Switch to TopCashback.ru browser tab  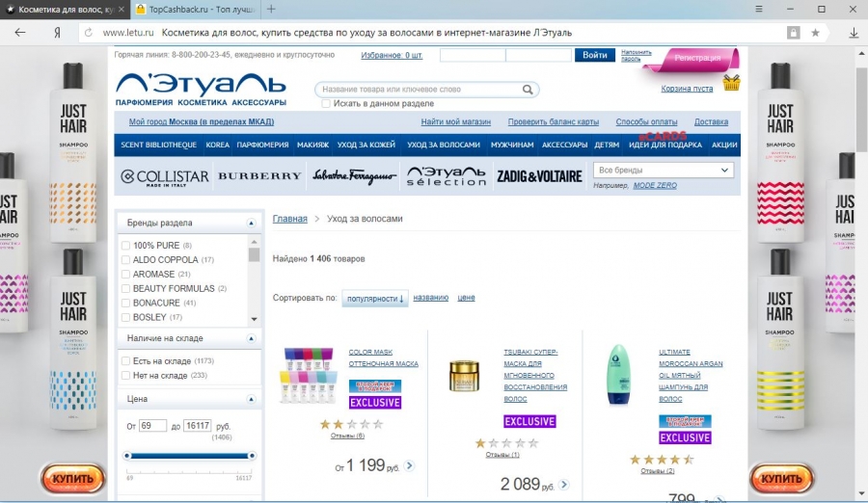click(196, 10)
